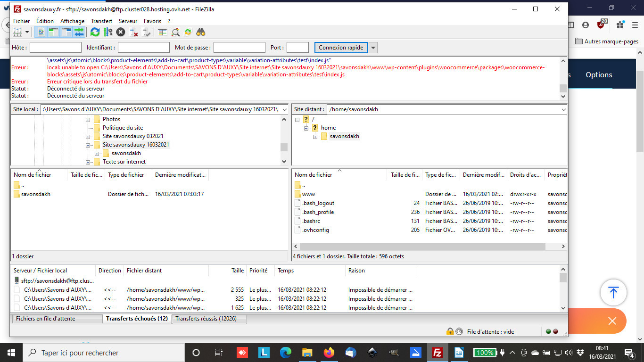Toggle the local directory tree view
Viewport: 644px width, 362px height.
click(53, 32)
